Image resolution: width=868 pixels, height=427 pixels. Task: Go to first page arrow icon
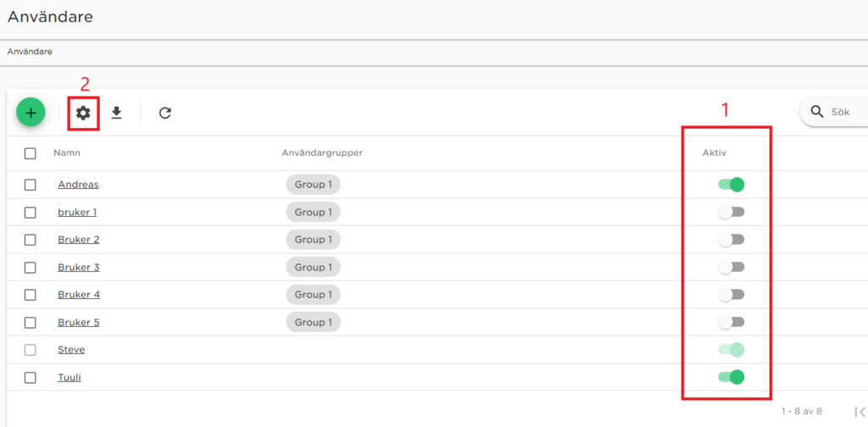(x=859, y=412)
